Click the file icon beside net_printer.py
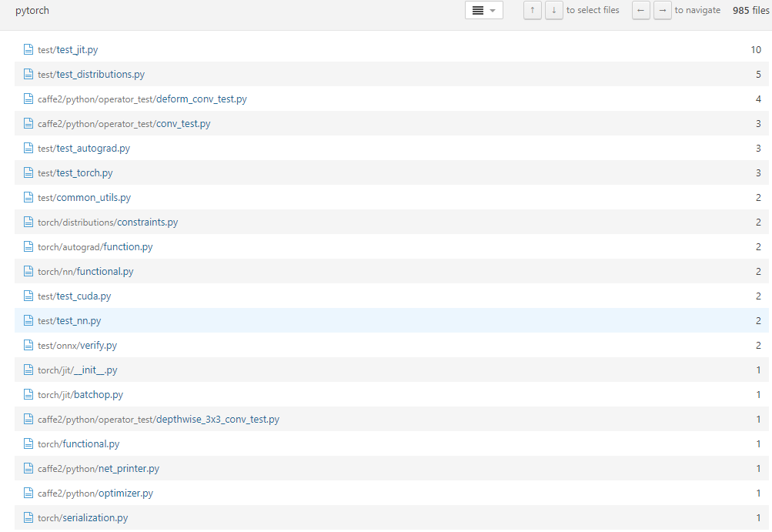 pos(28,468)
